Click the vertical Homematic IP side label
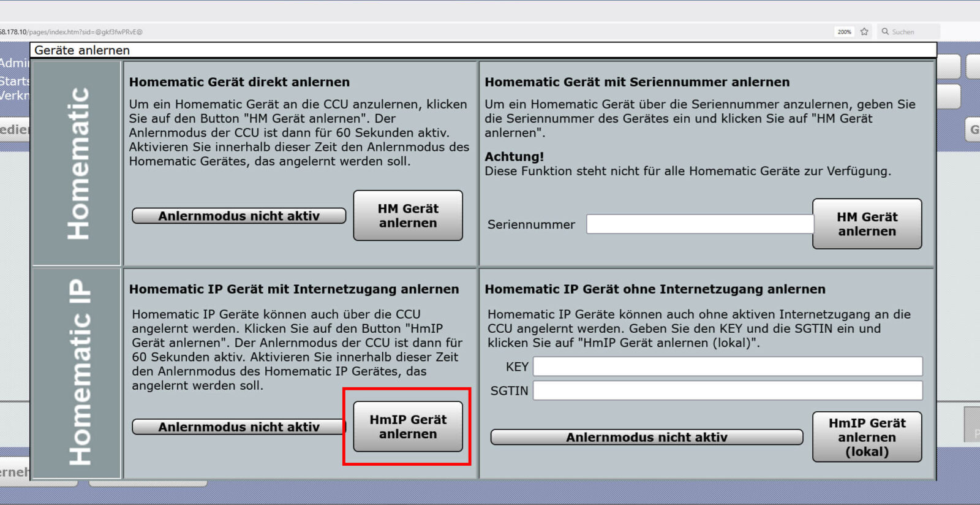Image resolution: width=980 pixels, height=505 pixels. pos(78,373)
